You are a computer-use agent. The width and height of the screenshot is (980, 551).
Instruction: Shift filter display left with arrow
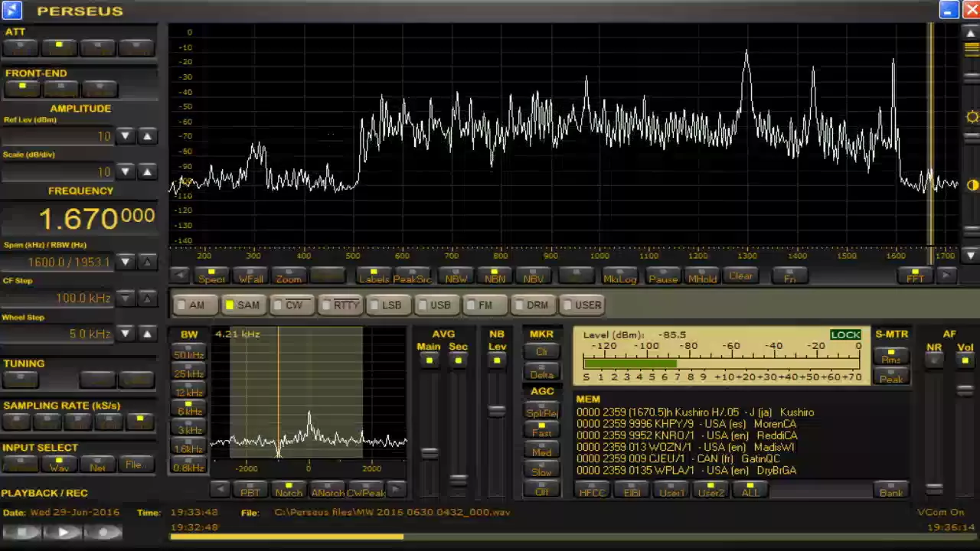pyautogui.click(x=219, y=491)
